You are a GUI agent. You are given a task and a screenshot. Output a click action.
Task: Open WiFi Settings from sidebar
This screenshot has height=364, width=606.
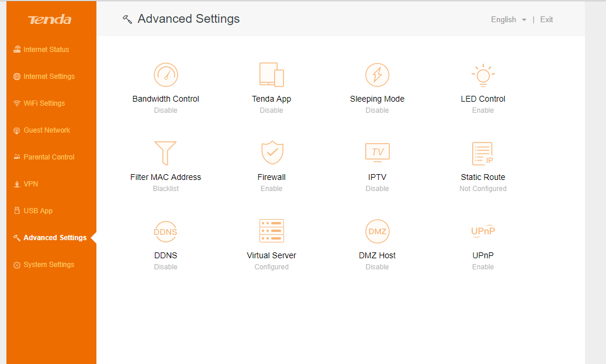[x=44, y=103]
